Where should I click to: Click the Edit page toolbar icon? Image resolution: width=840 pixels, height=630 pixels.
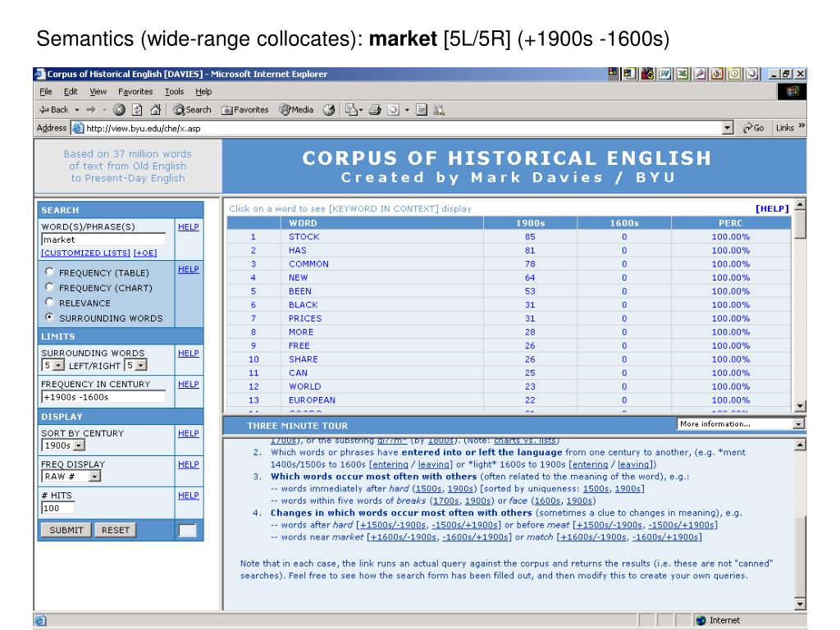click(394, 110)
